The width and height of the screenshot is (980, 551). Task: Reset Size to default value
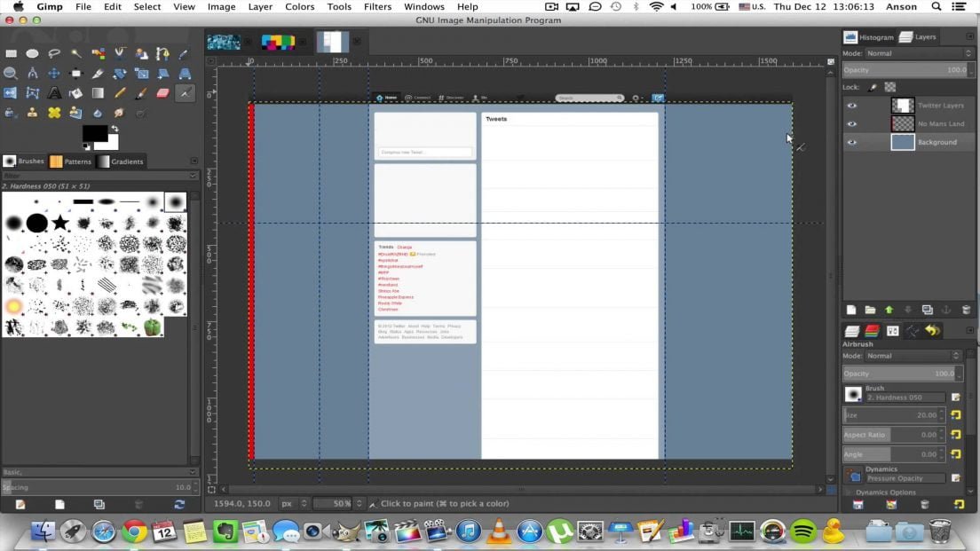[x=956, y=415]
